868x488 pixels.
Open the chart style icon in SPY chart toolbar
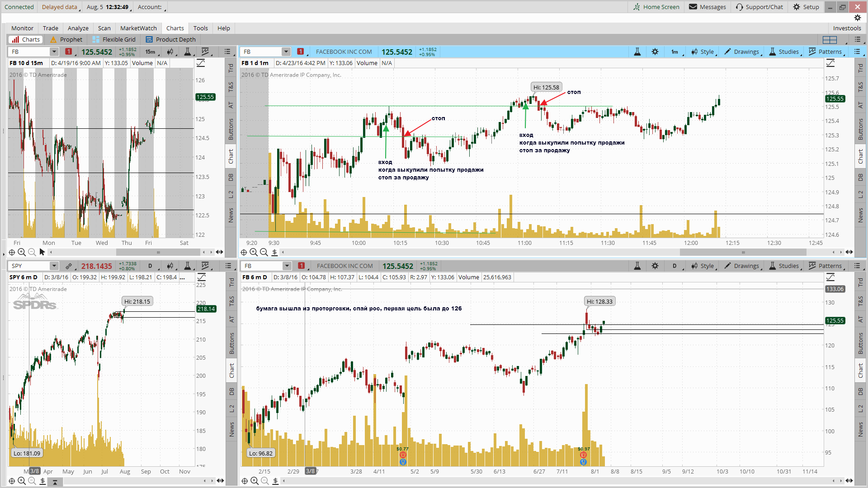[x=170, y=266]
